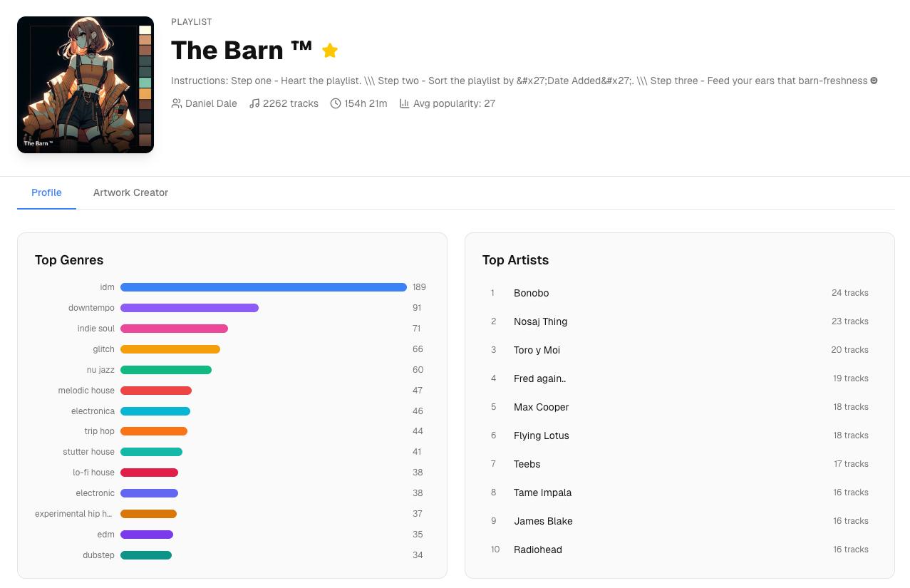
Task: Click the idm genre bar
Action: [x=264, y=287]
